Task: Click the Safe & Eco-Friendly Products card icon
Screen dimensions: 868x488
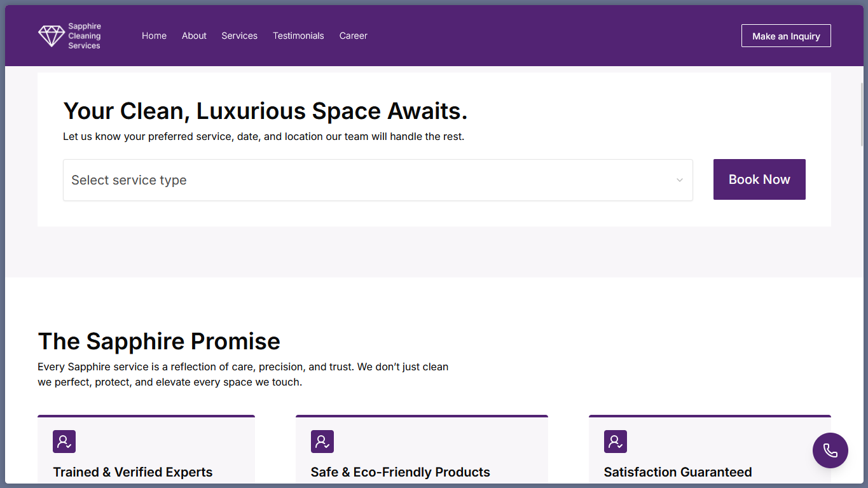Action: (322, 442)
